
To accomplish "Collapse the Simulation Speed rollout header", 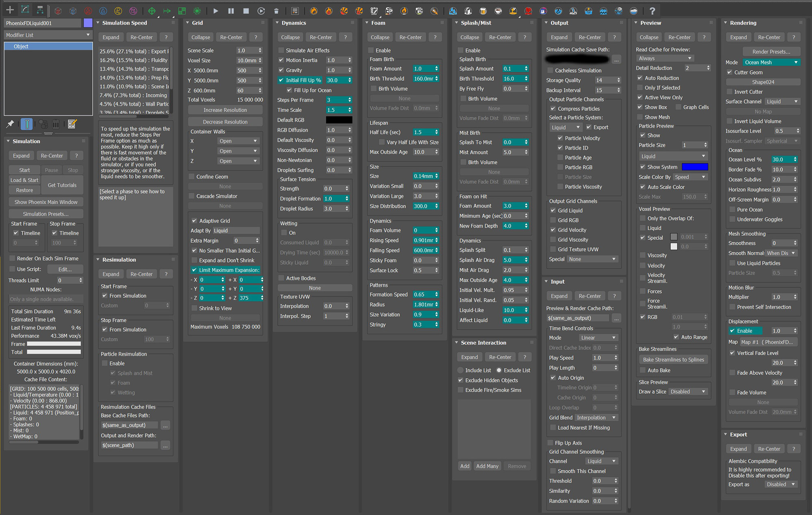I will [x=136, y=23].
